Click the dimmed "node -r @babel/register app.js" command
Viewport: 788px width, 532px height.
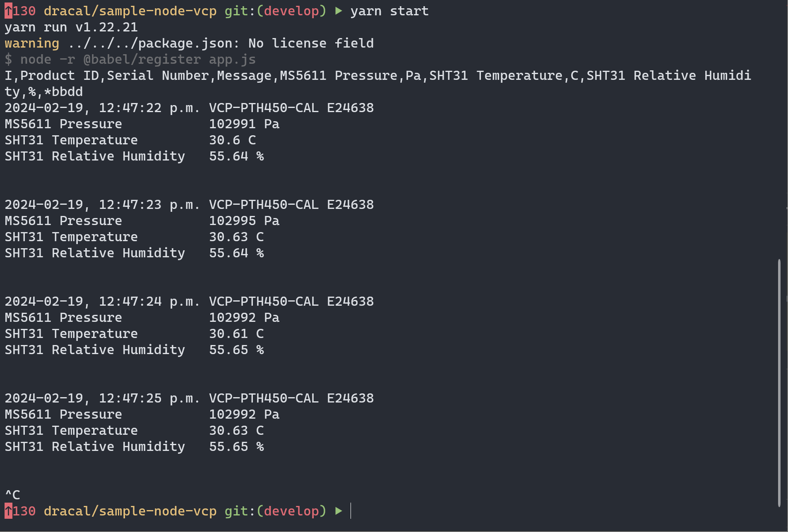[x=138, y=60]
